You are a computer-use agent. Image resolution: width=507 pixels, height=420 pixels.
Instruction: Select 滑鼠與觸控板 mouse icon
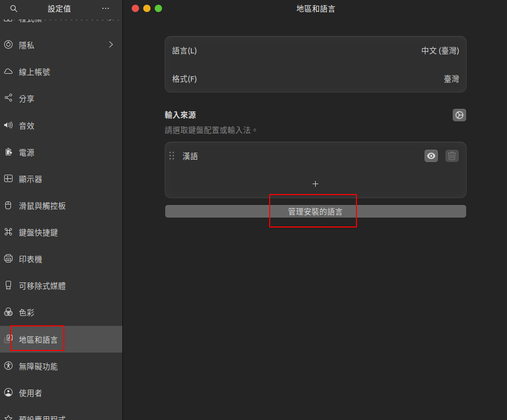pos(8,206)
